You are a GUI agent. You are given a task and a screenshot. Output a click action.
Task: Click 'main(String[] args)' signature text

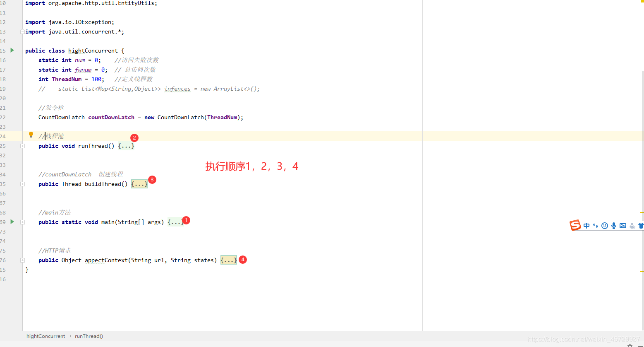pyautogui.click(x=133, y=222)
